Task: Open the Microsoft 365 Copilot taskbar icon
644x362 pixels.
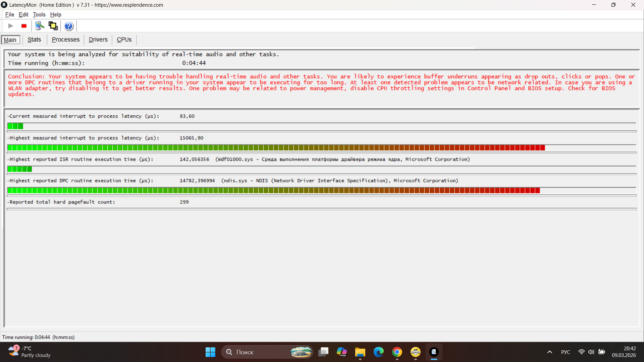Action: click(x=342, y=352)
